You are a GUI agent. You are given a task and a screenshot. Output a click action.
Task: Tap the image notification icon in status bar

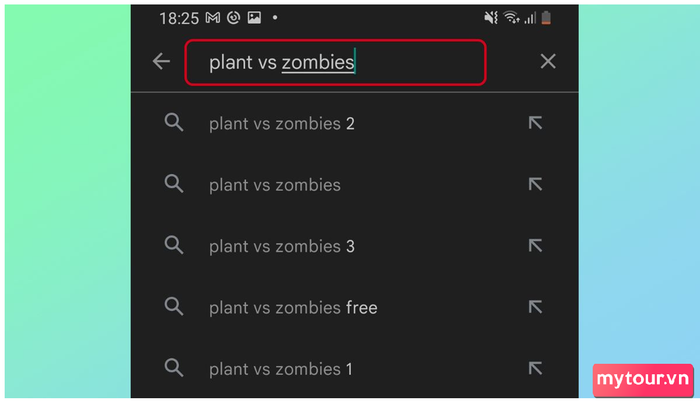click(x=254, y=18)
